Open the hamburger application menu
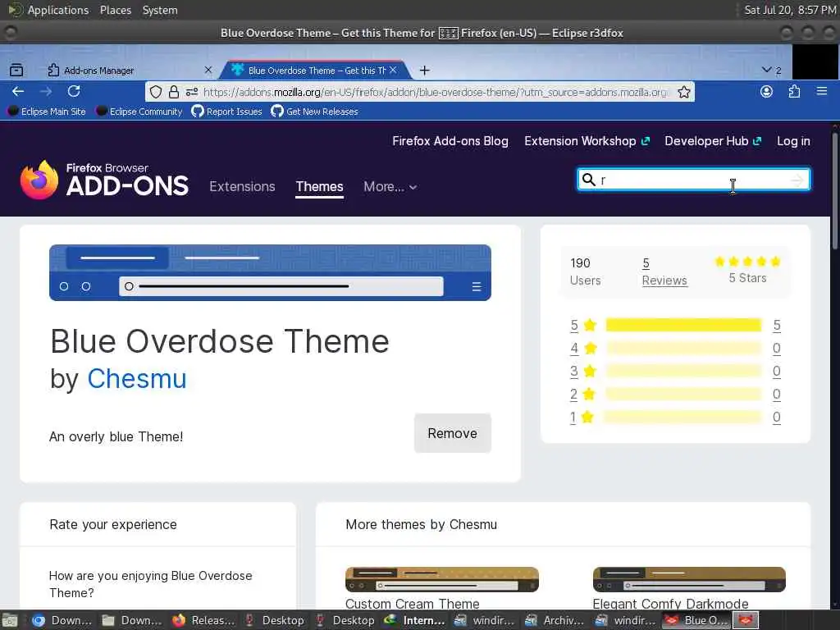The height and width of the screenshot is (630, 840). coord(822,92)
